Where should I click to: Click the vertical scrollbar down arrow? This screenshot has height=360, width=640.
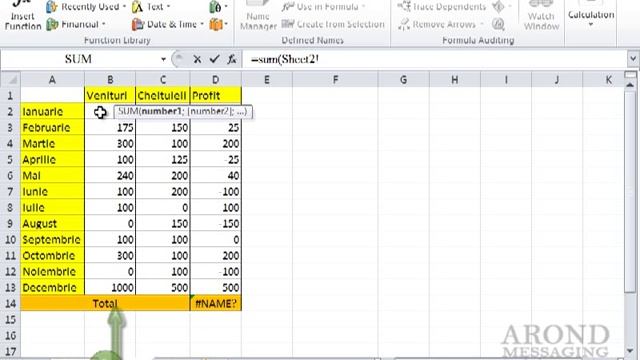tap(630, 350)
